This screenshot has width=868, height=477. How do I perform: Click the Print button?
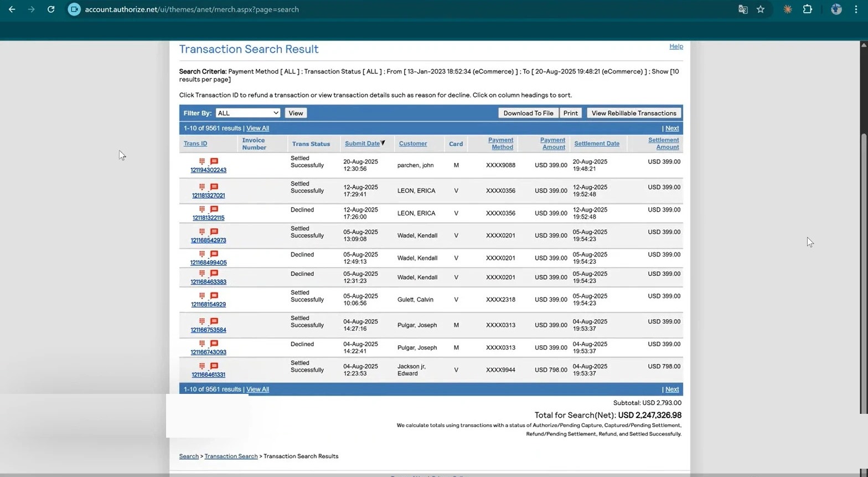(x=570, y=113)
